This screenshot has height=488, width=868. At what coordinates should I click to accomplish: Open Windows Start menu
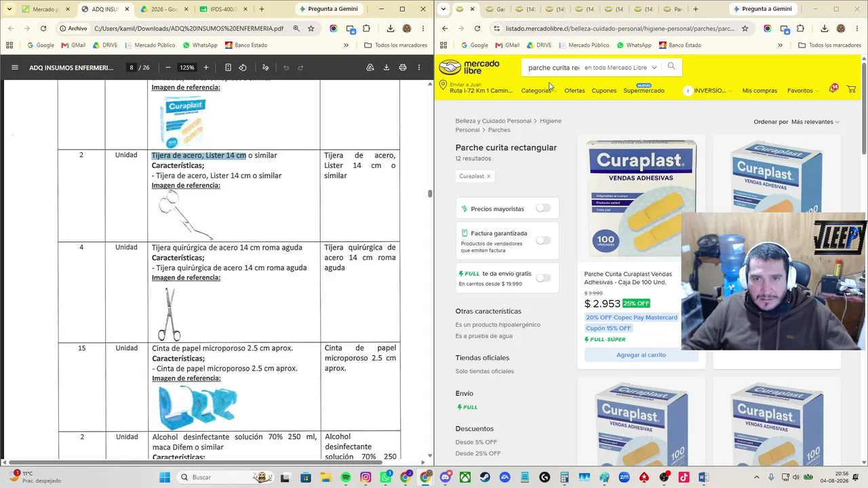[165, 477]
